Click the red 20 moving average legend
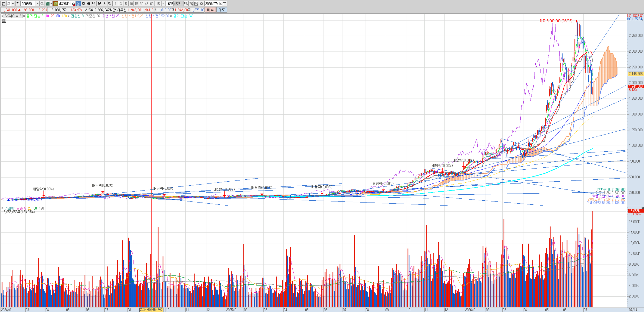The width and height of the screenshot is (644, 312). (x=53, y=16)
